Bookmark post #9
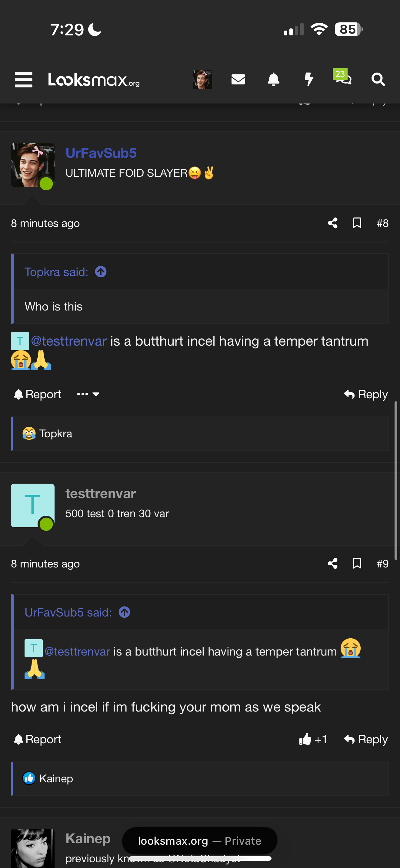The height and width of the screenshot is (868, 400). pos(357,564)
